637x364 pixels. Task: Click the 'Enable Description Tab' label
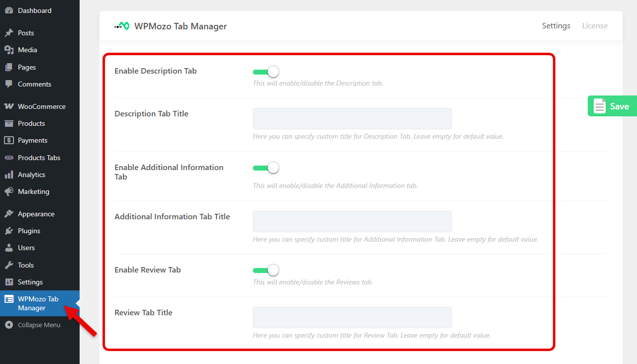156,71
